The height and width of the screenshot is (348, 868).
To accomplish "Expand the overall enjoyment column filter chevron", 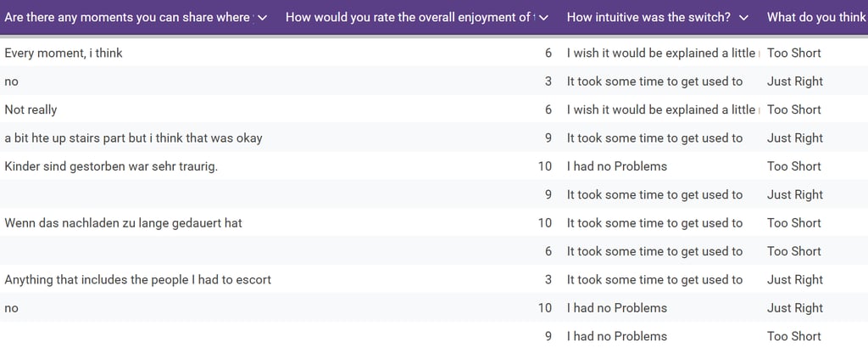I will (x=543, y=17).
